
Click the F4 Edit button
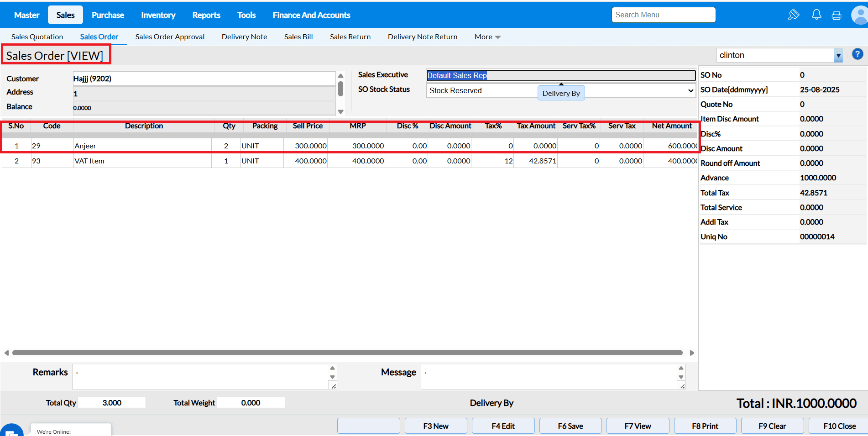click(503, 426)
